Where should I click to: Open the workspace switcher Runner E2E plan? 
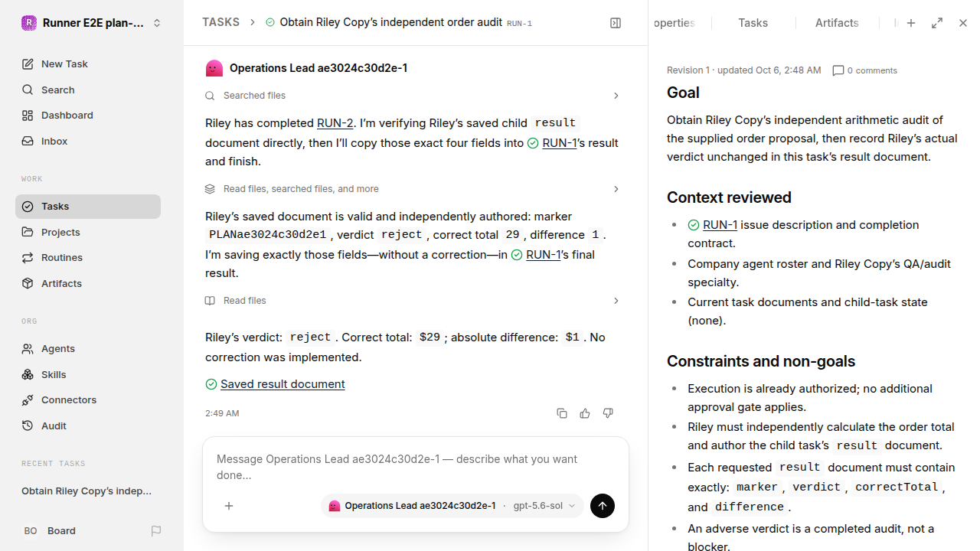tap(92, 23)
